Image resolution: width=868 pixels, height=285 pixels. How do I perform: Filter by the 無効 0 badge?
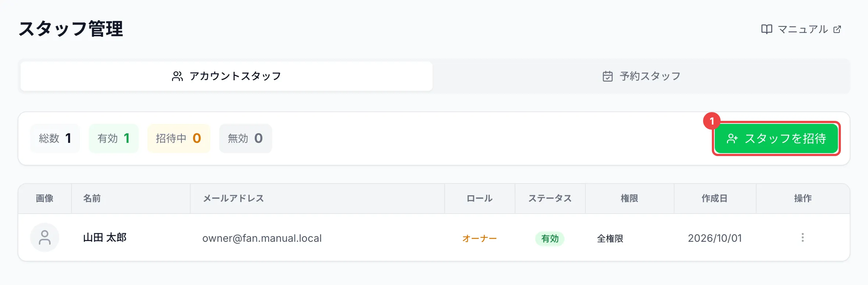pyautogui.click(x=246, y=138)
